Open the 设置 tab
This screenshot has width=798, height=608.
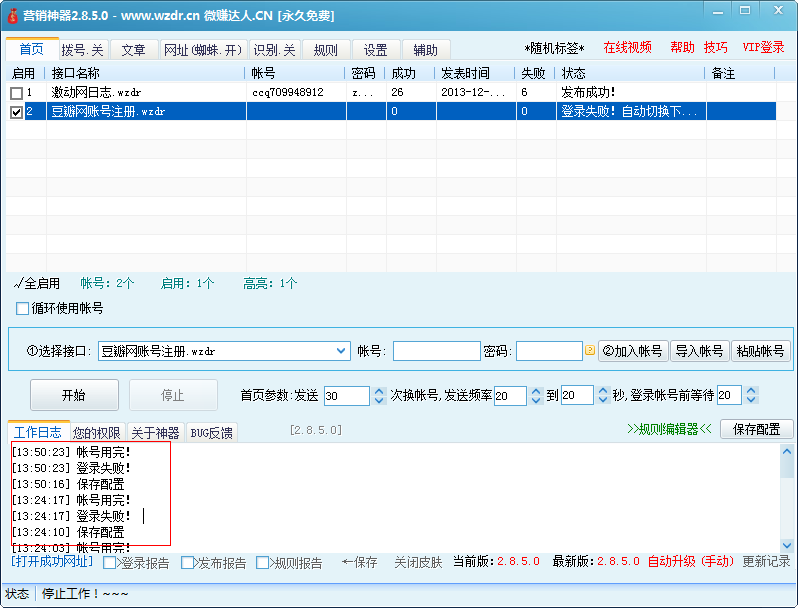pyautogui.click(x=375, y=50)
